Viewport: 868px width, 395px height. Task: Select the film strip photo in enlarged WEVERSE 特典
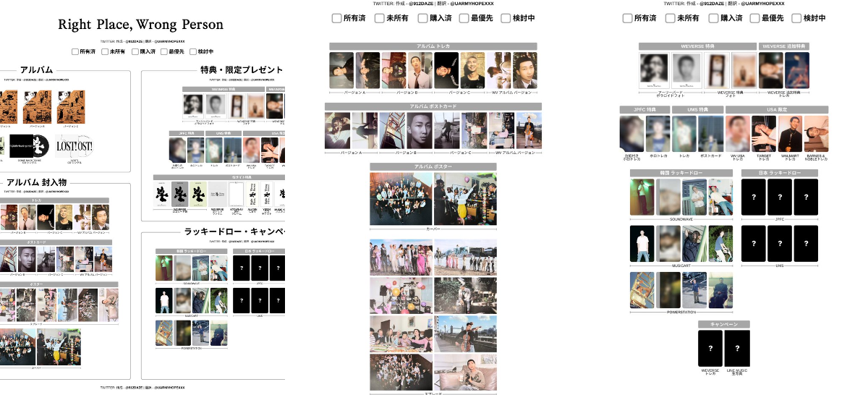715,70
